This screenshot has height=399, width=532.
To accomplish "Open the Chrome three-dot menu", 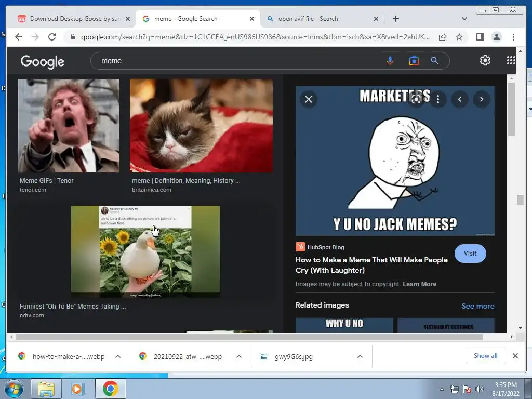I will click(513, 37).
